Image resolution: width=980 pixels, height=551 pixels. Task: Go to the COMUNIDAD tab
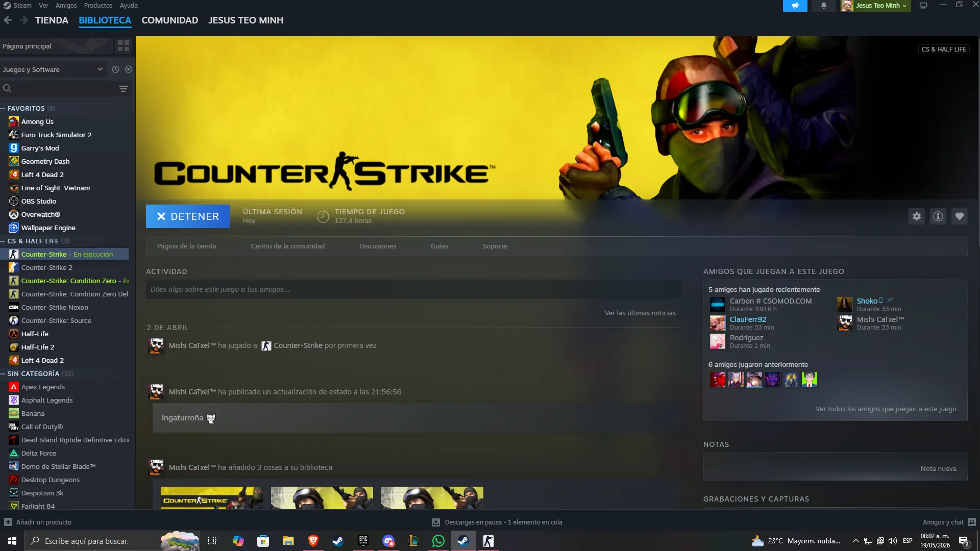tap(170, 20)
